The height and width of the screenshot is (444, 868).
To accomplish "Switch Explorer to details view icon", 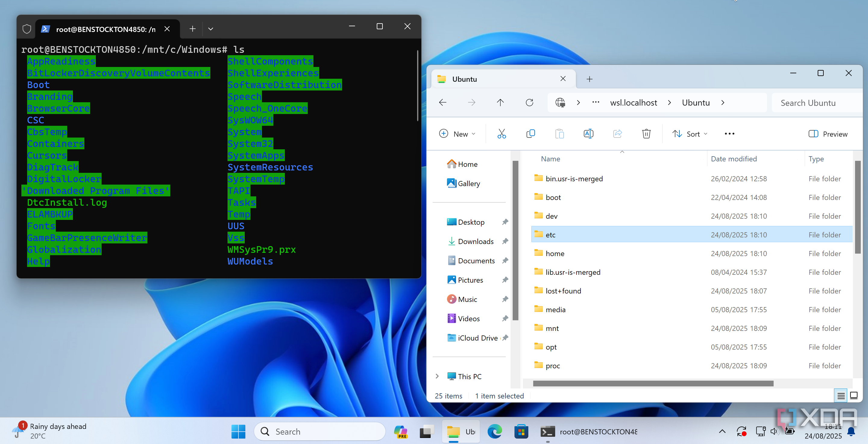I will click(841, 396).
